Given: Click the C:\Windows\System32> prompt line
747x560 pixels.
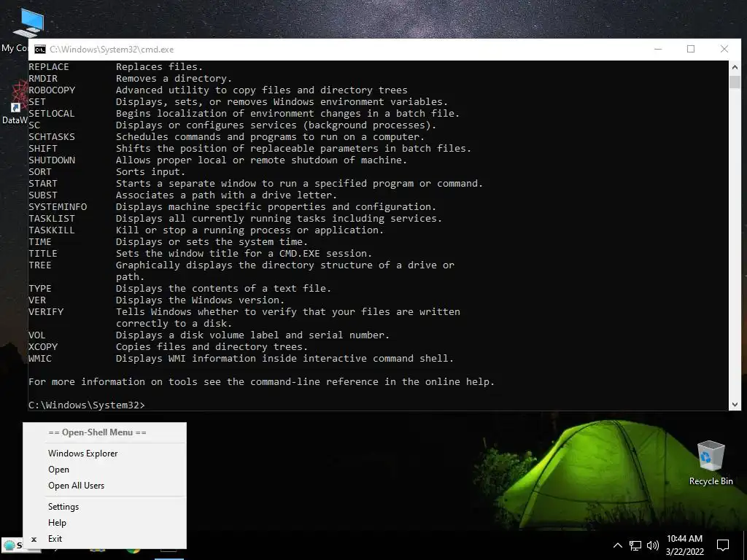Looking at the screenshot, I should (x=86, y=405).
